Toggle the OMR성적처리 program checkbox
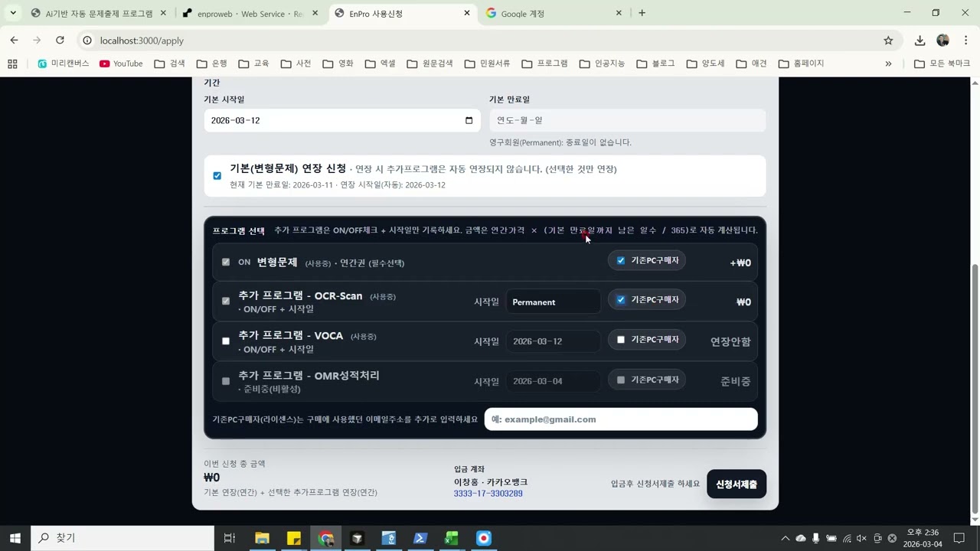The height and width of the screenshot is (551, 980). (x=226, y=381)
